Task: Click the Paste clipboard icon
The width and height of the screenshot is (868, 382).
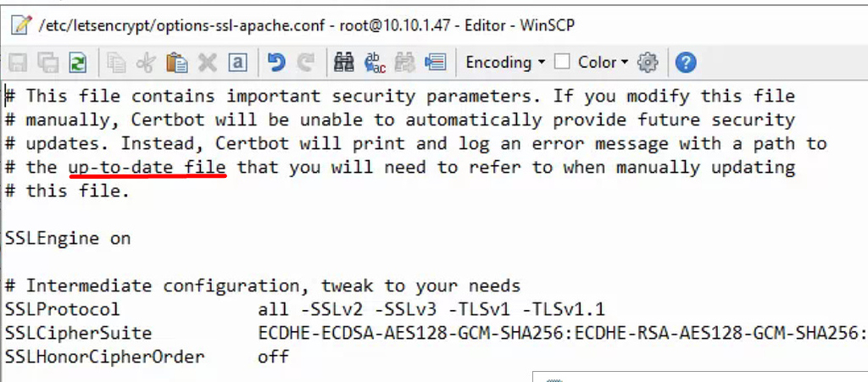Action: 176,63
